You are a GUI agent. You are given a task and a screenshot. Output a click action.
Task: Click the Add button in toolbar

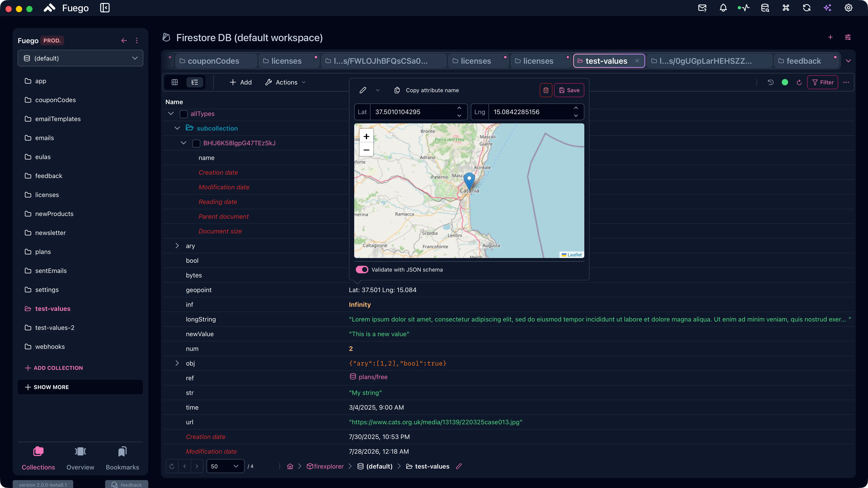[x=241, y=82]
